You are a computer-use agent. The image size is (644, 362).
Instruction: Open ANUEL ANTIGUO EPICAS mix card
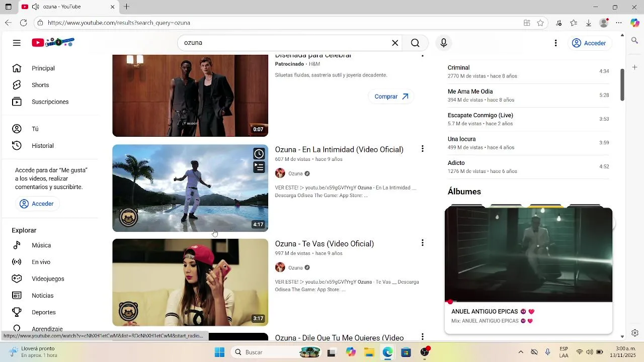pyautogui.click(x=528, y=270)
